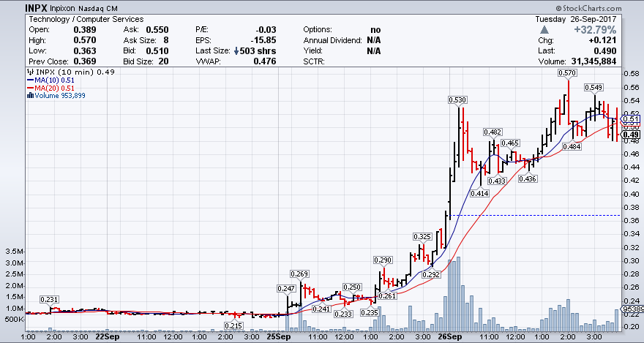Image resolution: width=644 pixels, height=343 pixels.
Task: Click the up-triangle price change icon
Action: click(543, 30)
